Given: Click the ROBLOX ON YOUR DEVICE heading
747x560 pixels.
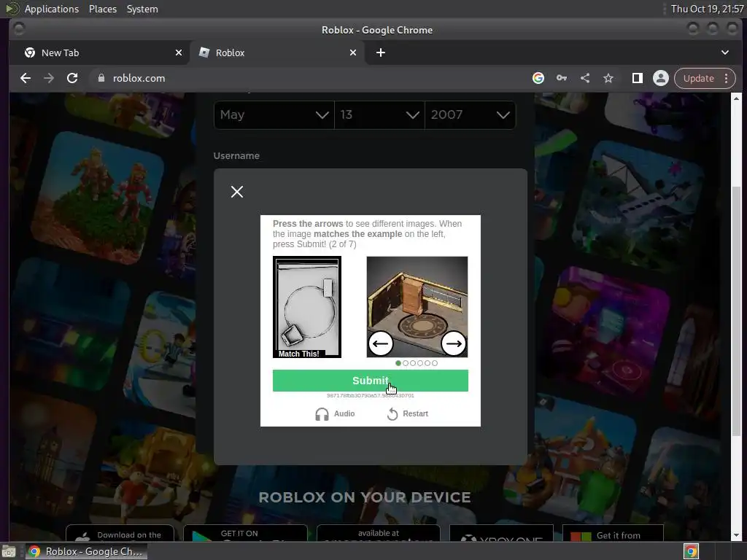Looking at the screenshot, I should [x=365, y=497].
